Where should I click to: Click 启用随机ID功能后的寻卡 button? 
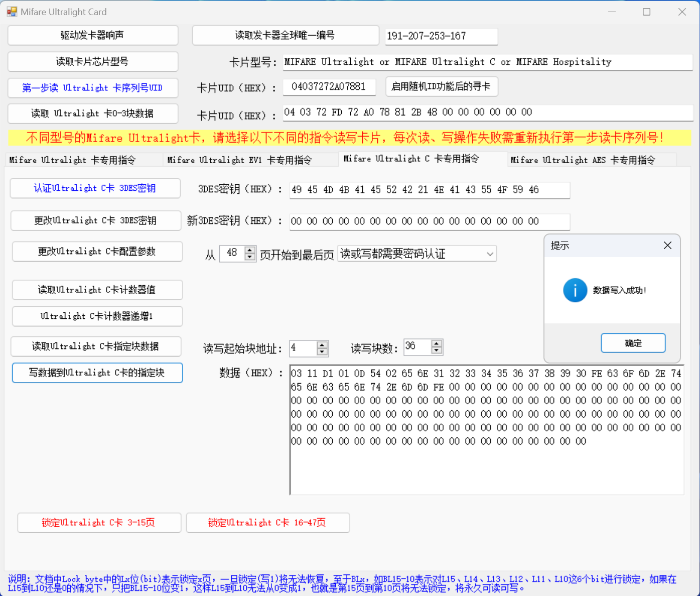click(x=441, y=86)
